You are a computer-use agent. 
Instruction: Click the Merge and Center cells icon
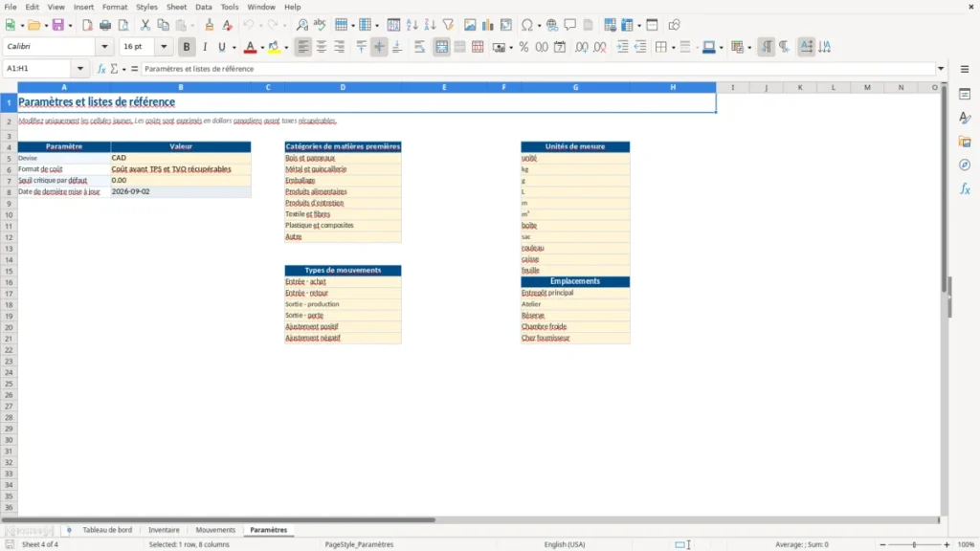441,47
